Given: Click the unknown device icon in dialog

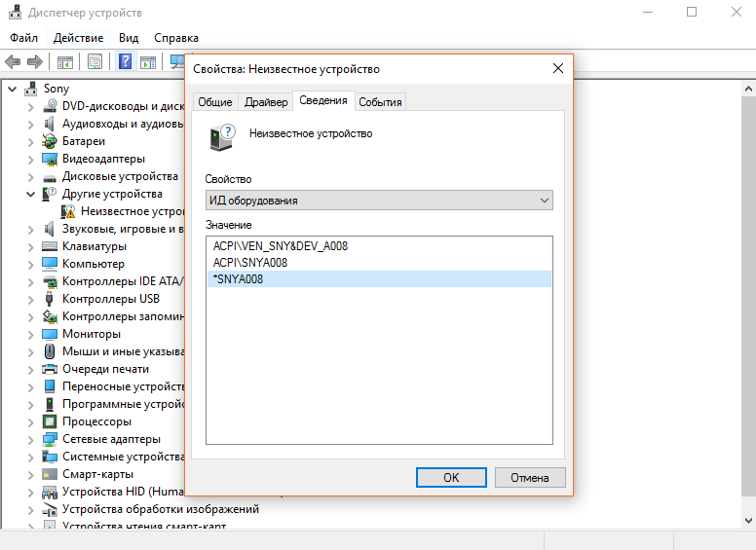Looking at the screenshot, I should [223, 136].
